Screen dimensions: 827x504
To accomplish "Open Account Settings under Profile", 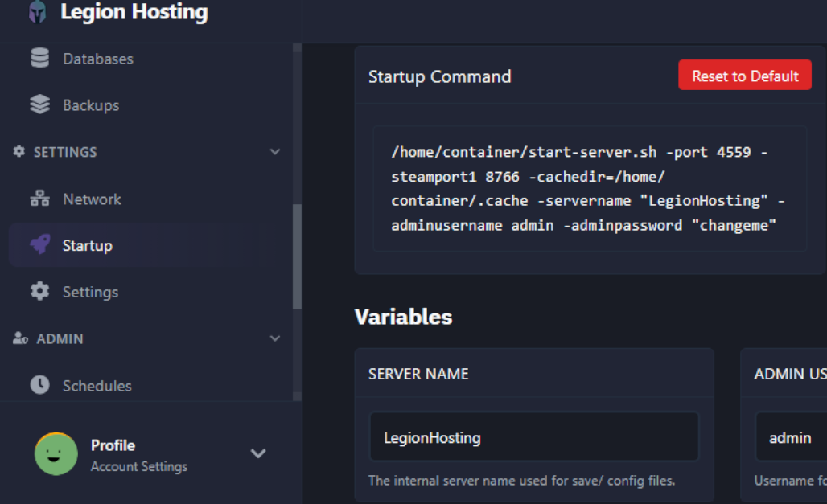I will (141, 466).
